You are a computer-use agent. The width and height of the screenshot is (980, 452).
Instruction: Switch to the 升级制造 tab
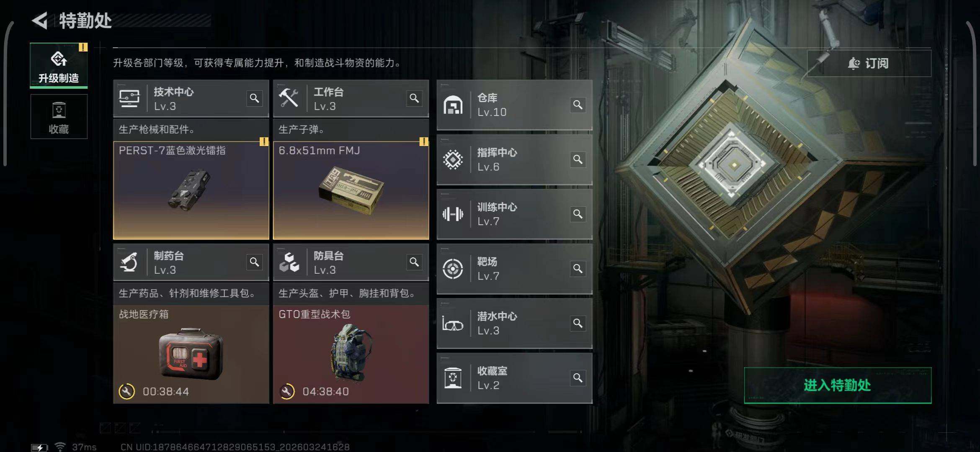(x=59, y=65)
